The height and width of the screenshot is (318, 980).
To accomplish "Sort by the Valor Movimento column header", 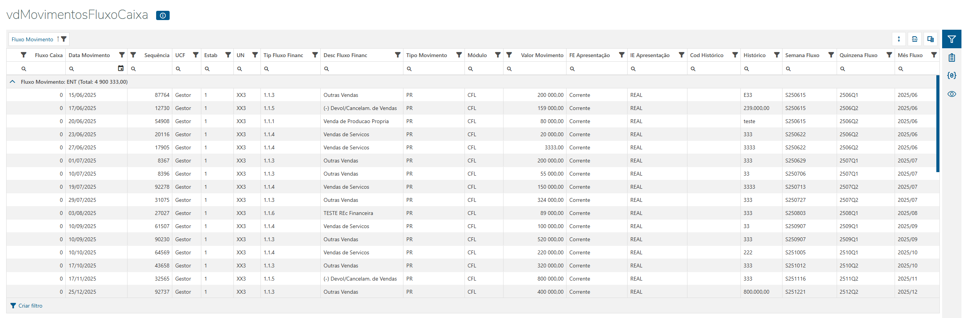I will [542, 55].
